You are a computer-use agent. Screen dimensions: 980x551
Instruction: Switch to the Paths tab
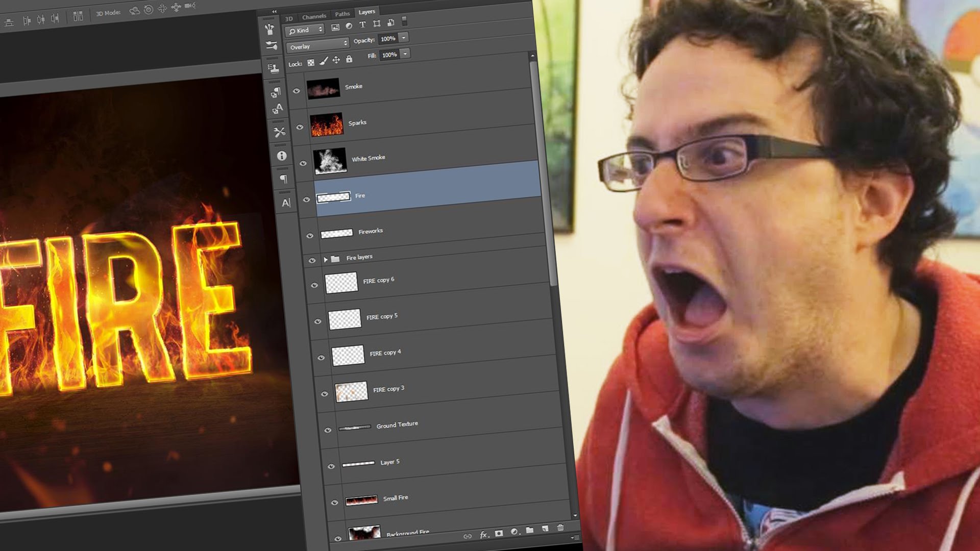coord(342,14)
